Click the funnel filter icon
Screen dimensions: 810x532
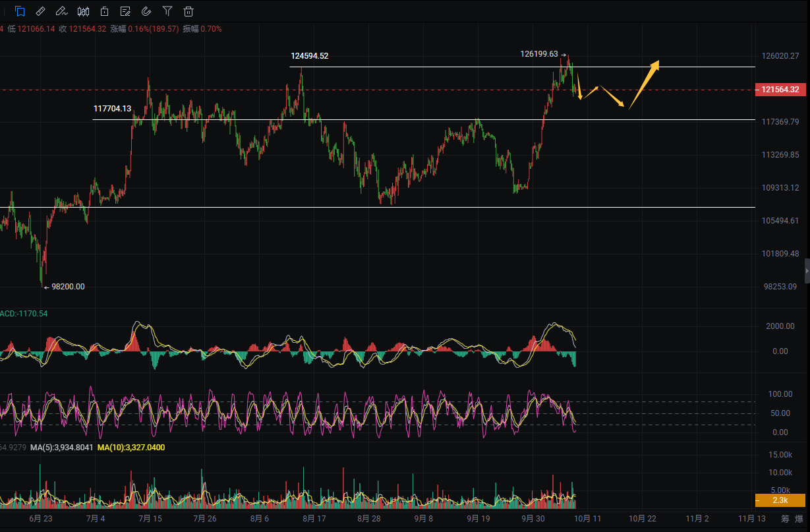pos(167,11)
